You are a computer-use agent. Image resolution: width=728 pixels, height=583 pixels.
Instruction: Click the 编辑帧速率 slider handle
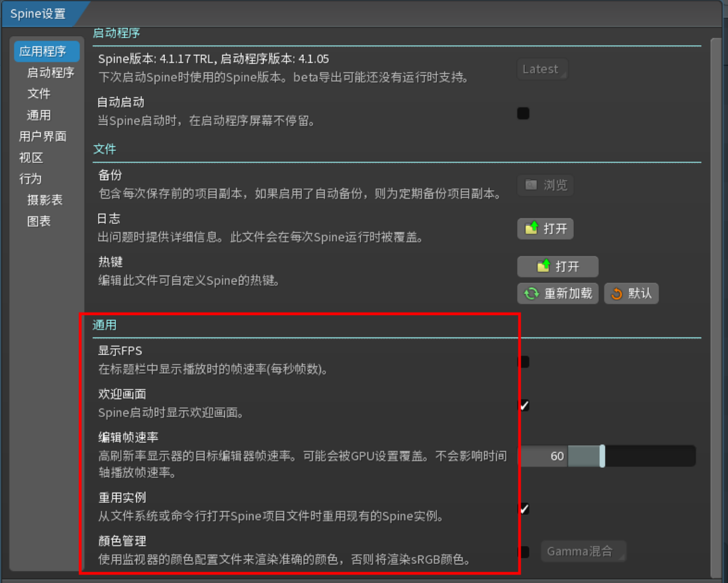602,456
